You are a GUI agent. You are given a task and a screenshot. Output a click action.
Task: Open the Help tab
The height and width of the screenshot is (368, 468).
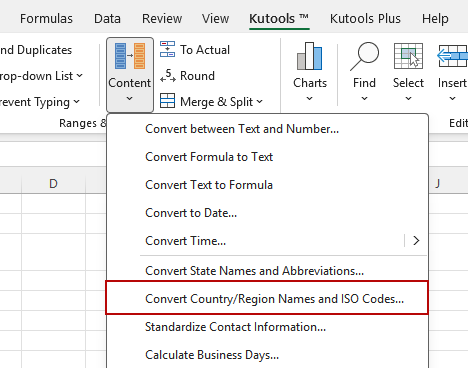(435, 19)
